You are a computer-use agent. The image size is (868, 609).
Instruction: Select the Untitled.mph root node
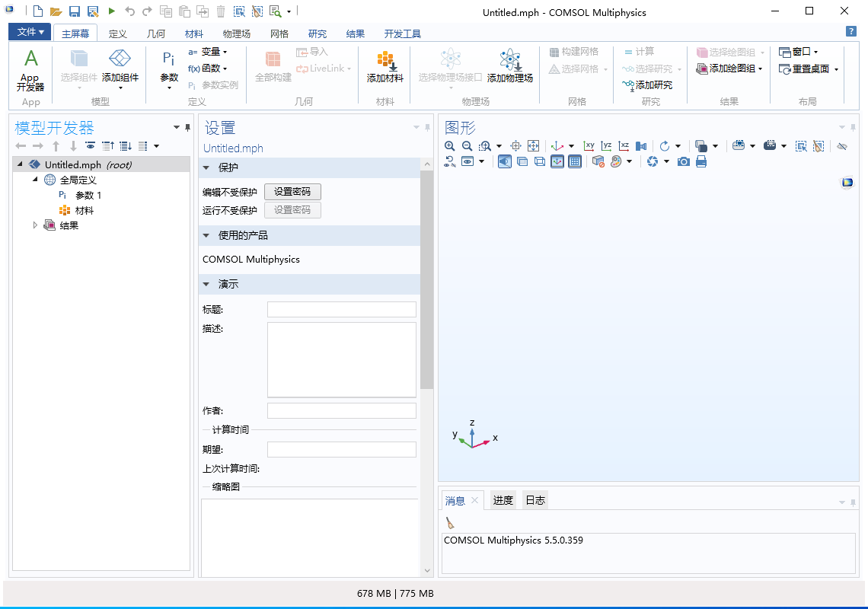click(x=88, y=164)
